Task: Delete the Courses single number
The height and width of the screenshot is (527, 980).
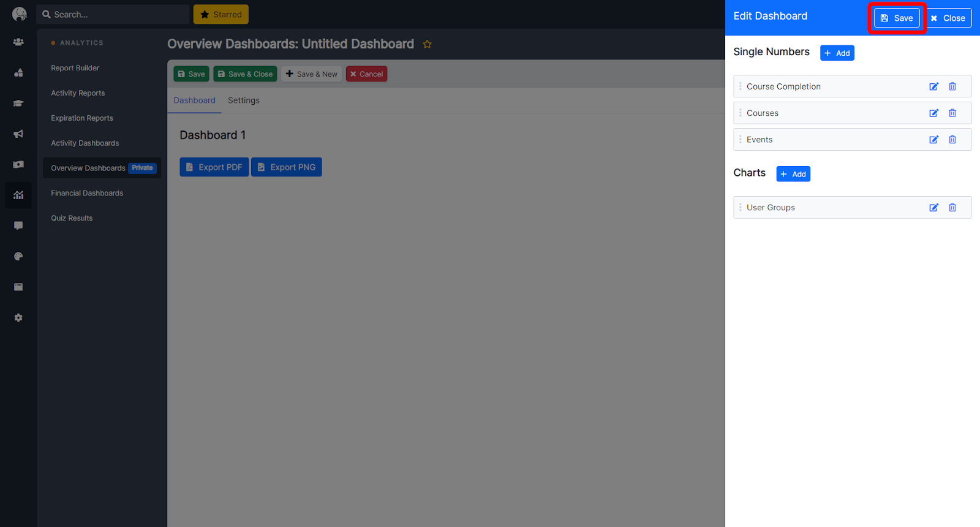Action: 952,113
